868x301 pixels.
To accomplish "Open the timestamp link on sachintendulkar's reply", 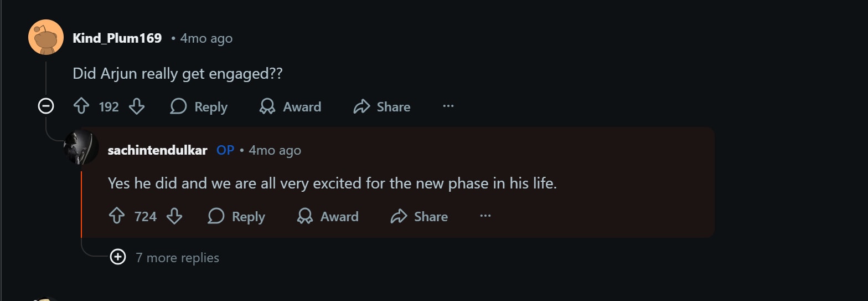I will click(275, 150).
